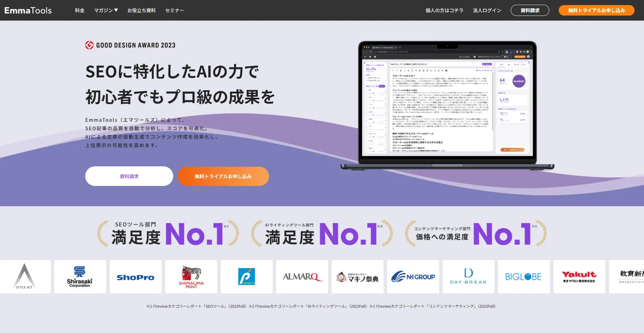Image resolution: width=644 pixels, height=333 pixels.
Task: Click the Good Design Award red icon
Action: 89,45
